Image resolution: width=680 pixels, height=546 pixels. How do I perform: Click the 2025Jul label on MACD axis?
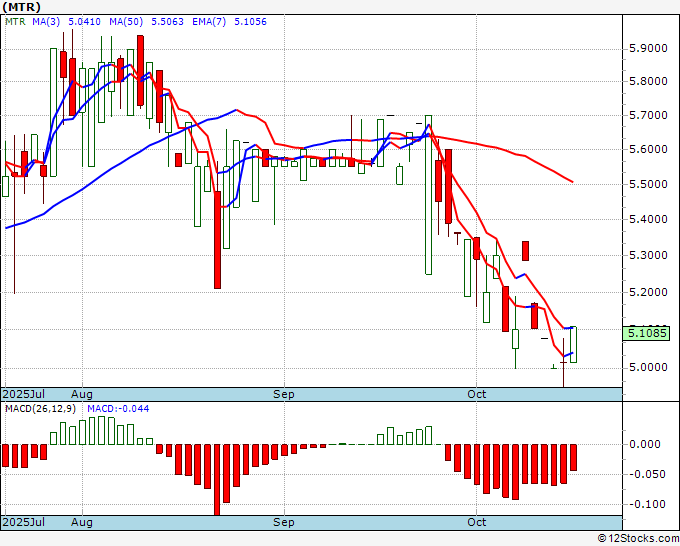[24, 522]
